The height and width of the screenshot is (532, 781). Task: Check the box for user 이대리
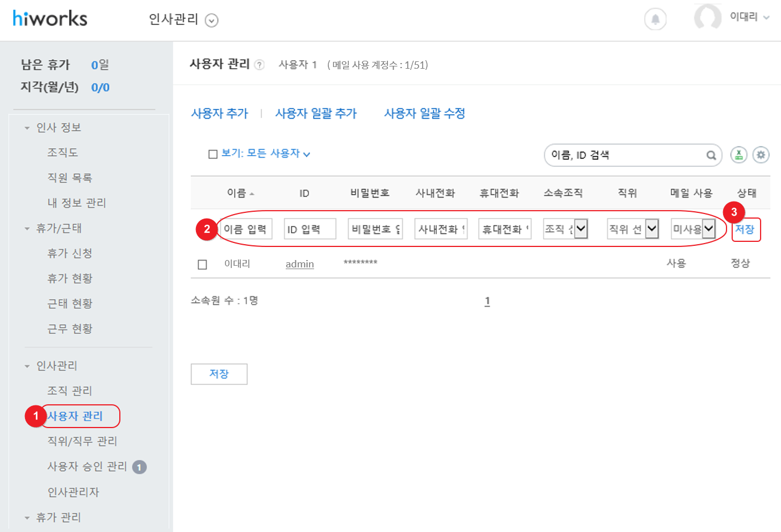tap(202, 265)
